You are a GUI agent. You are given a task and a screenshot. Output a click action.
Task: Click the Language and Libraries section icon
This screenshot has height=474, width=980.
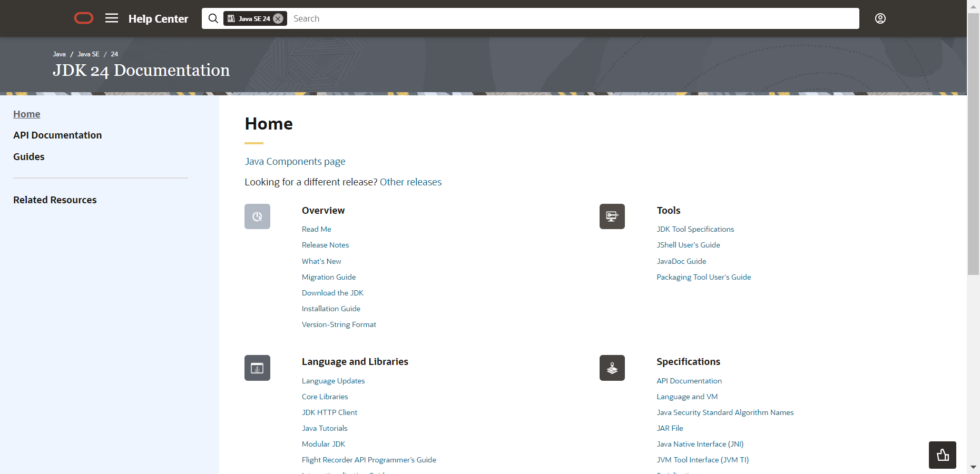[x=257, y=368]
